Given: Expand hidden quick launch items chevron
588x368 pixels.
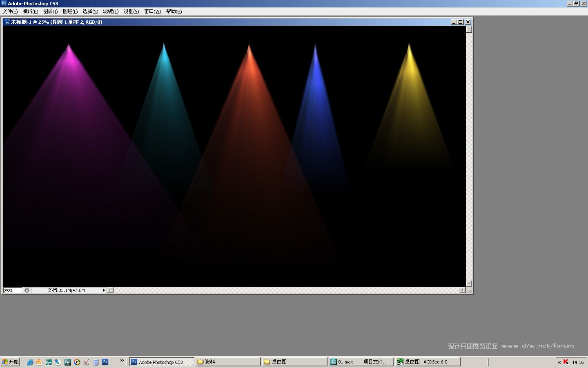Looking at the screenshot, I should click(122, 360).
